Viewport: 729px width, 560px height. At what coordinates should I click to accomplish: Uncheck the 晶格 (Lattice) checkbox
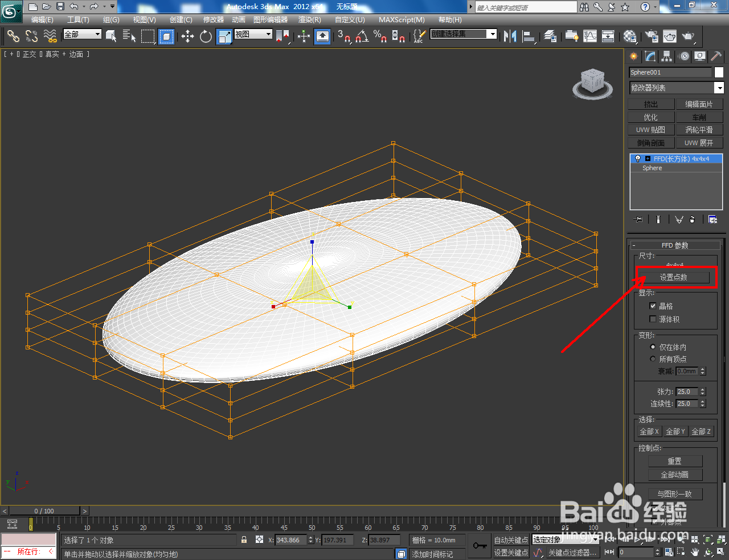click(x=653, y=306)
